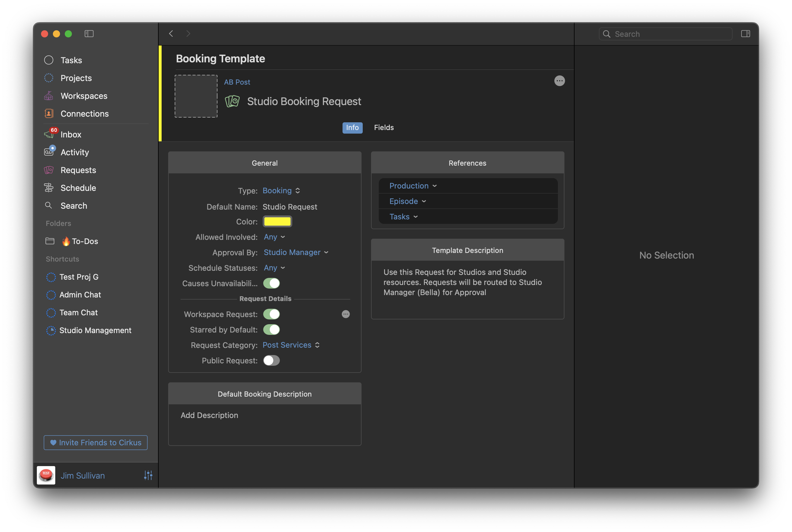Open the Schedule view in the sidebar
This screenshot has width=792, height=532.
tap(78, 188)
